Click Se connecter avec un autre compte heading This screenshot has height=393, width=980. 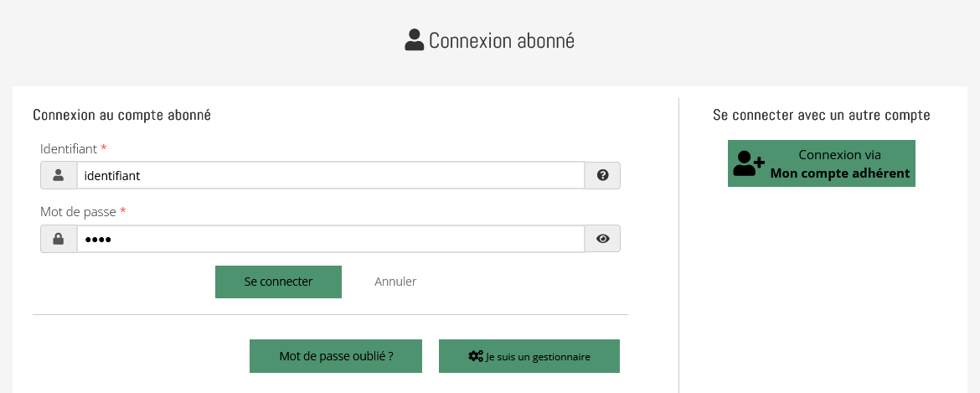821,115
